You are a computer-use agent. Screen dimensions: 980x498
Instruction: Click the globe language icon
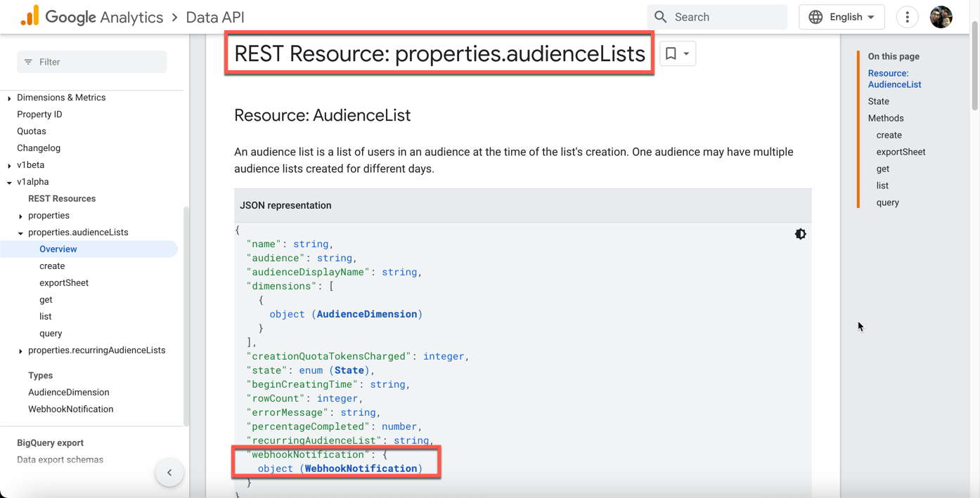click(x=815, y=17)
